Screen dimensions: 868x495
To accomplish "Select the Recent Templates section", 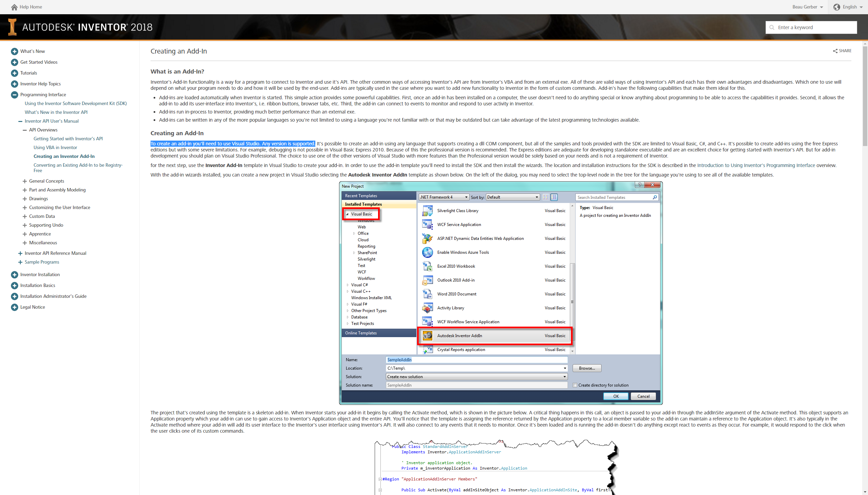I will (x=361, y=195).
